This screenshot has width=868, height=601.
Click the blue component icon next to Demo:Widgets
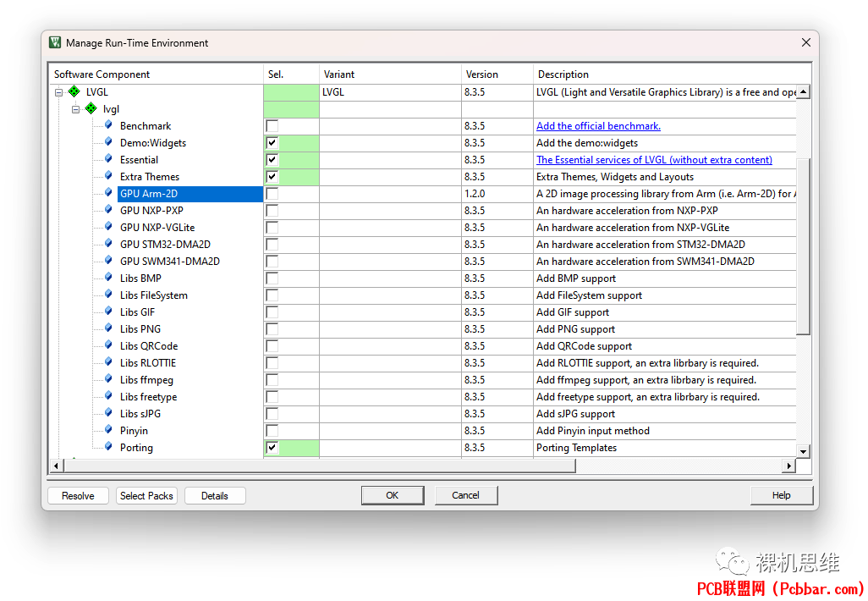(108, 142)
